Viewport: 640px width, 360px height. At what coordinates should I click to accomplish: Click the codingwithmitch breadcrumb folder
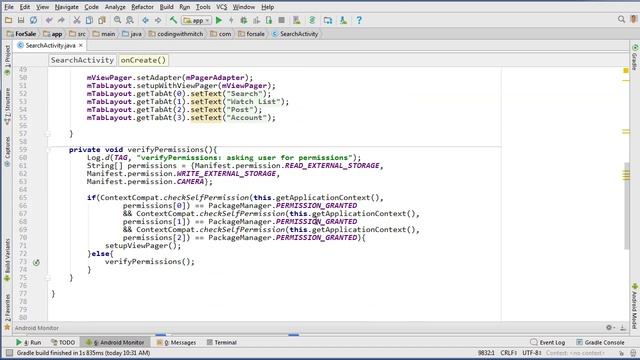pyautogui.click(x=176, y=34)
